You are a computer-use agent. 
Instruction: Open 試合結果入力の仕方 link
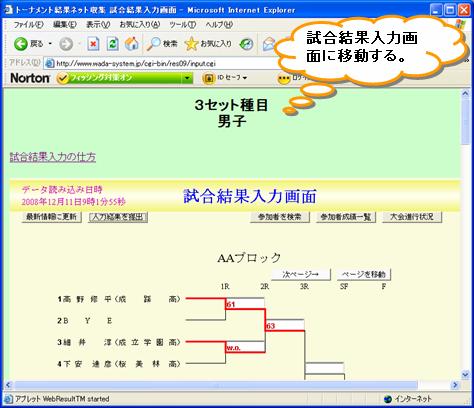point(53,157)
